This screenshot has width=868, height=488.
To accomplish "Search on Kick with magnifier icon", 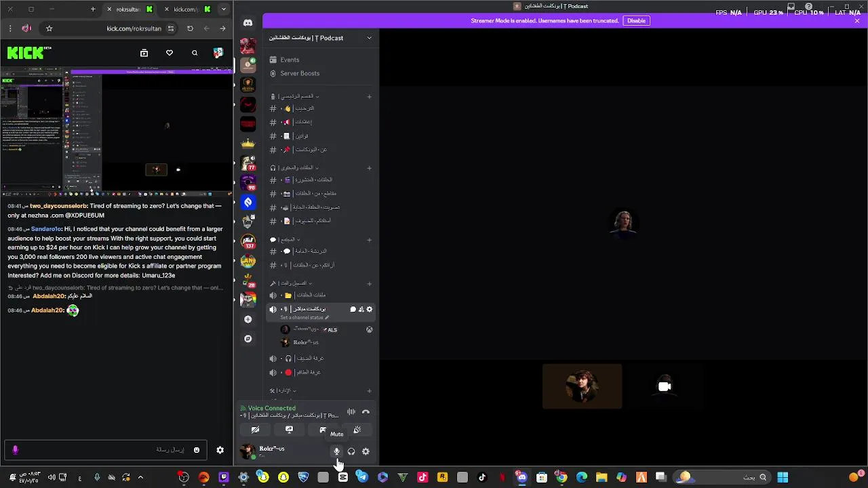I will click(x=195, y=53).
